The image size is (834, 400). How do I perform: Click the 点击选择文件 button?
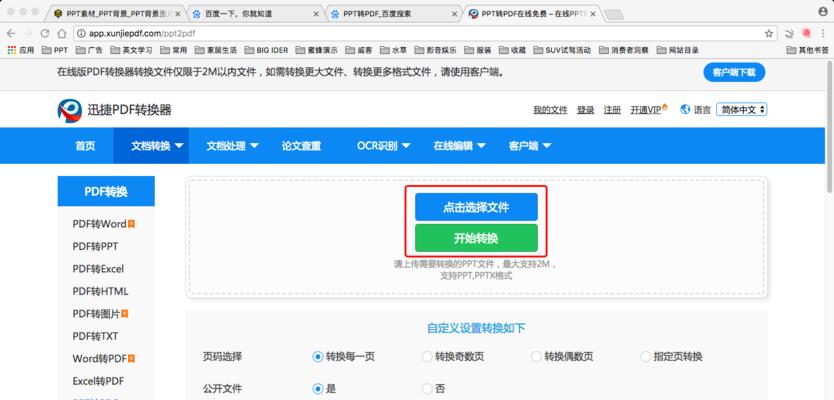pyautogui.click(x=476, y=207)
